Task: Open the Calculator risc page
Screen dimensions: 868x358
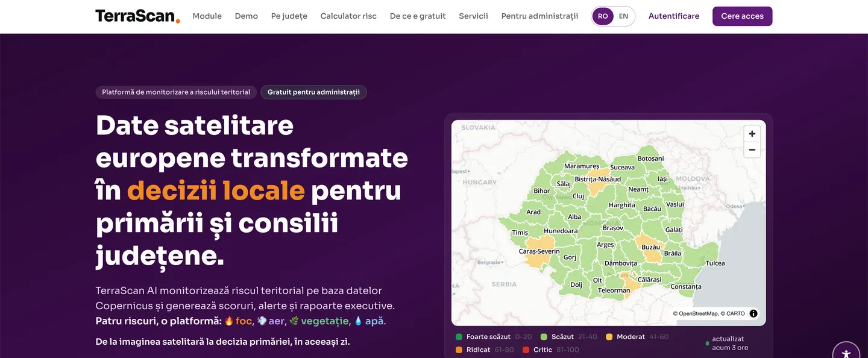Action: pyautogui.click(x=348, y=16)
